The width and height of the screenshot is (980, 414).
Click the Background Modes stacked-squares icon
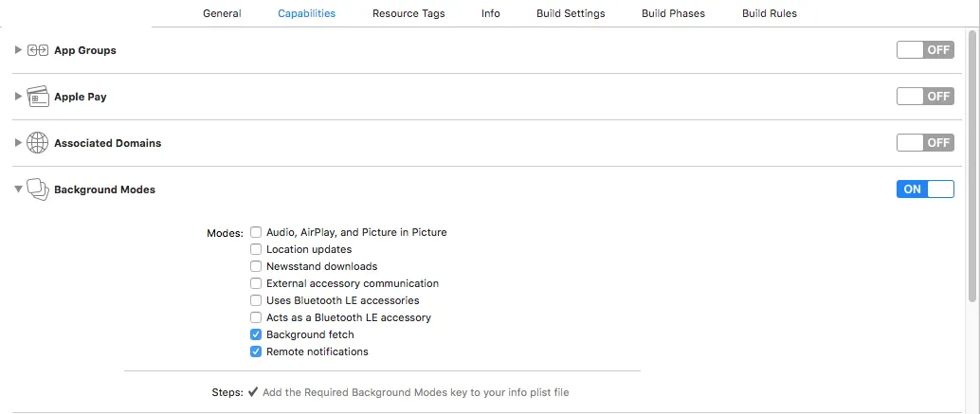click(38, 189)
